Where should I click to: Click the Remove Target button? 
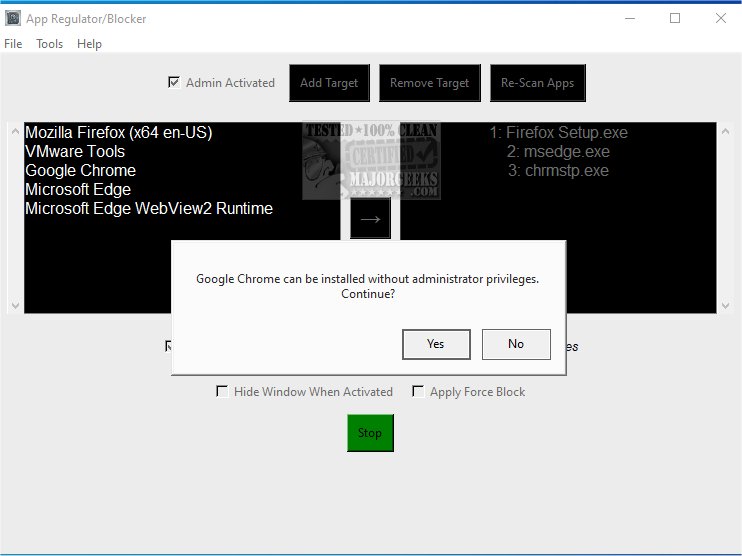(x=430, y=83)
